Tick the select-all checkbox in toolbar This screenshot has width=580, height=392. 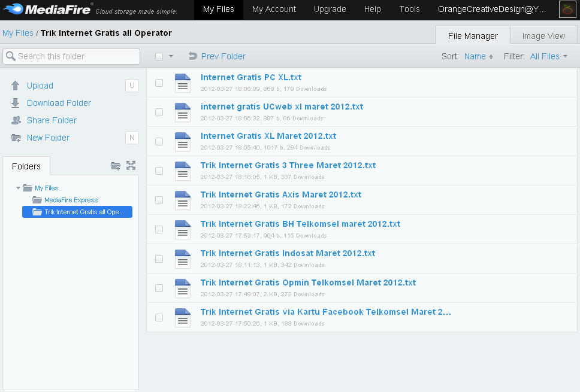coord(159,56)
